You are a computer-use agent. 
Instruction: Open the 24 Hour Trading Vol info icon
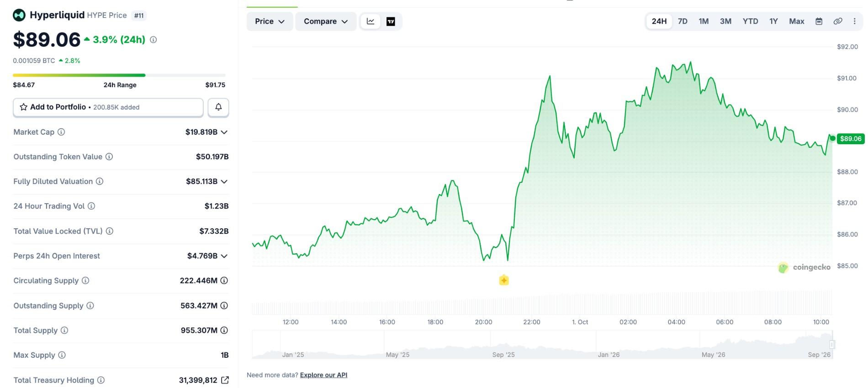tap(91, 206)
